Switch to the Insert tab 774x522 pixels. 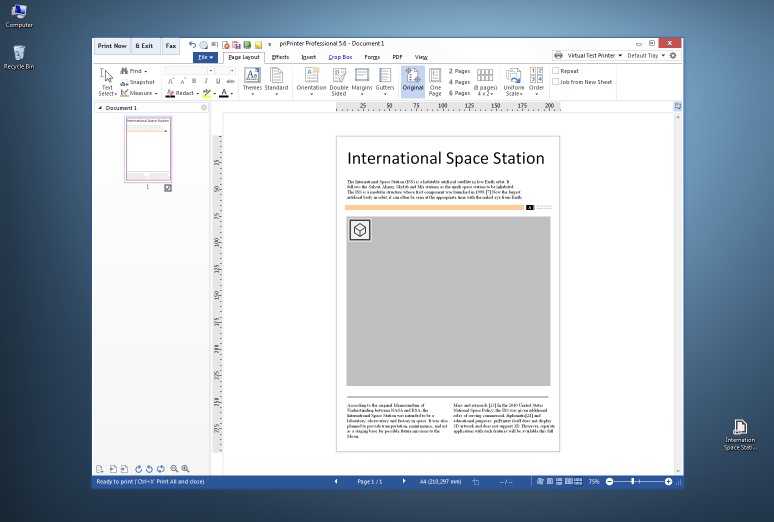(309, 57)
